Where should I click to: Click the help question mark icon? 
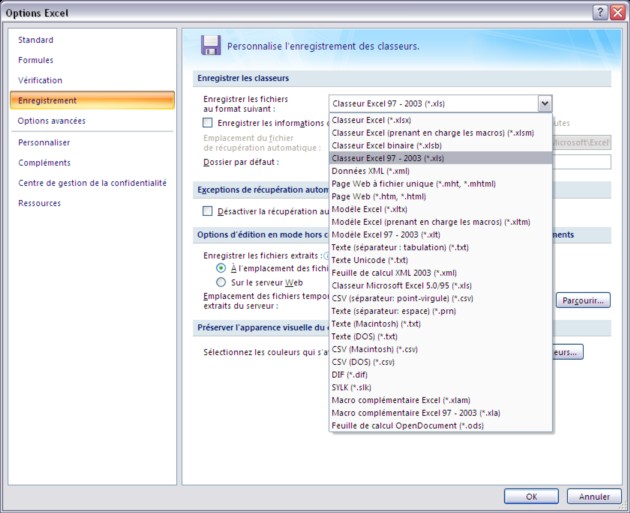tap(600, 12)
